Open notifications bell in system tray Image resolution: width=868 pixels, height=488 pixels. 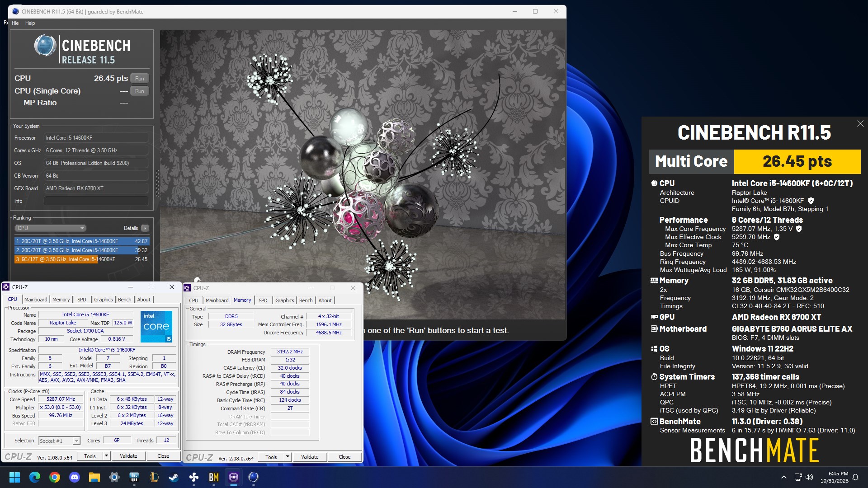coord(855,477)
